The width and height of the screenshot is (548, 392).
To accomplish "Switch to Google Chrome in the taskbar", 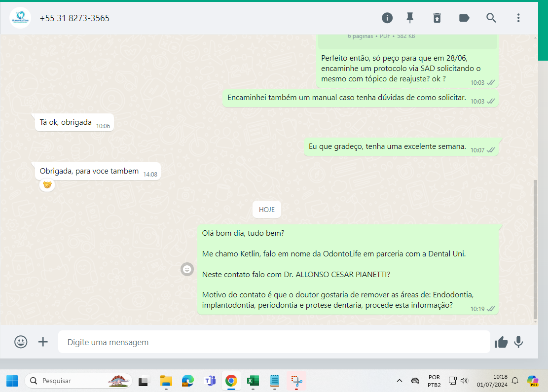I will coord(231,381).
